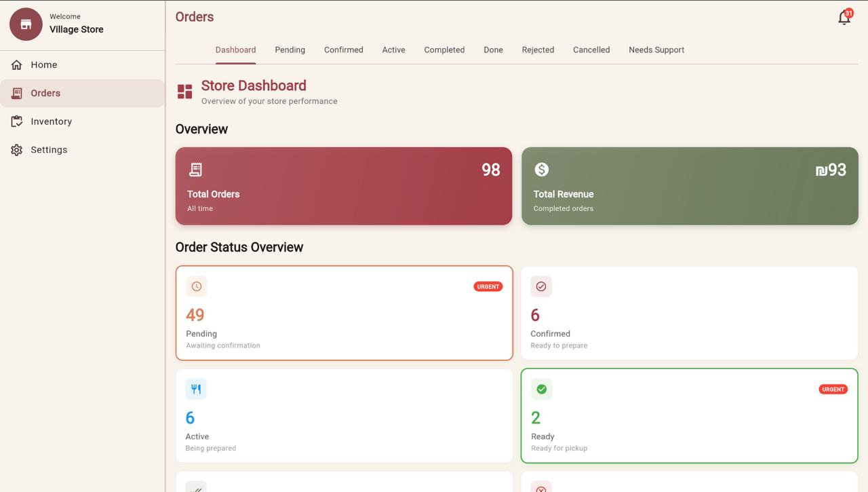Click the notification count badge showing 31

click(848, 12)
